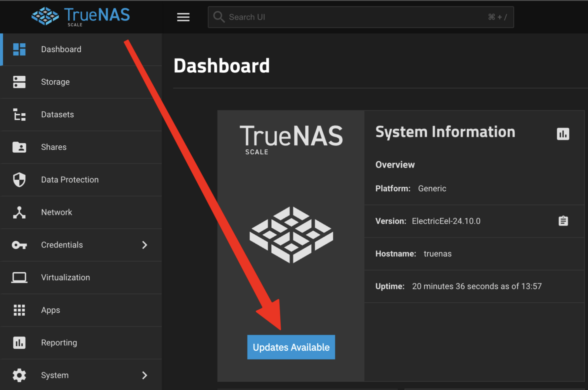
Task: Click the Storage drive icon
Action: point(19,82)
